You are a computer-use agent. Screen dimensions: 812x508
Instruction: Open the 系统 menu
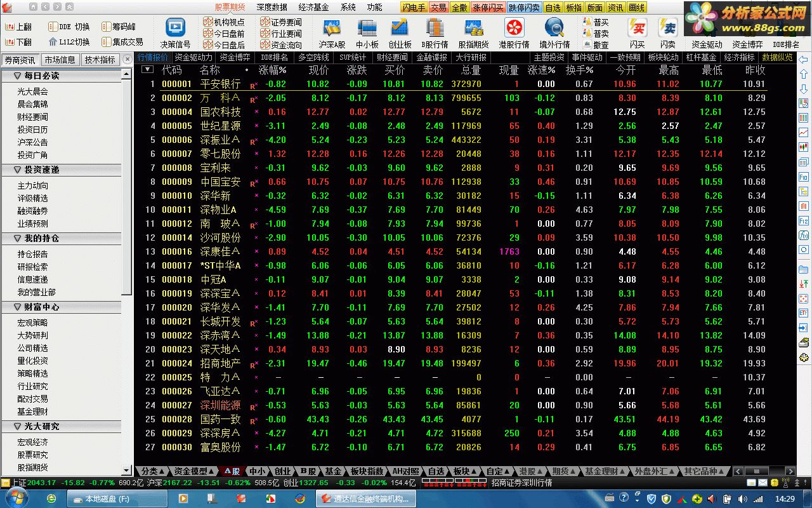[x=348, y=7]
